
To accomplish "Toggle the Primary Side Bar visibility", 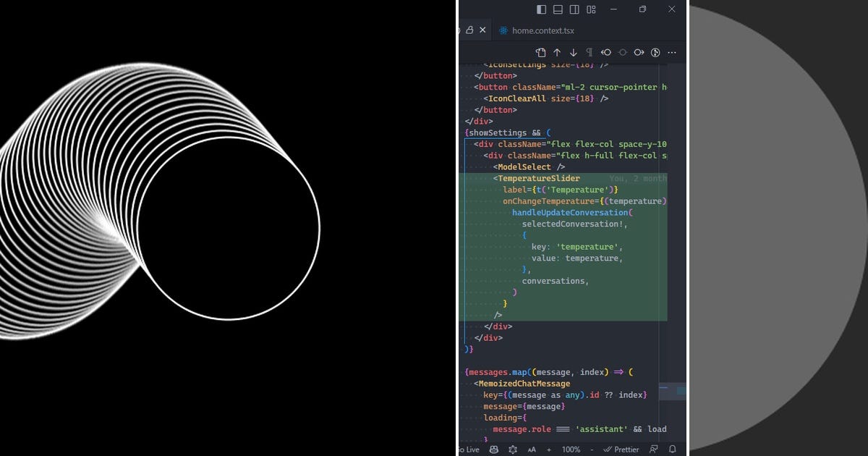I will pyautogui.click(x=540, y=9).
